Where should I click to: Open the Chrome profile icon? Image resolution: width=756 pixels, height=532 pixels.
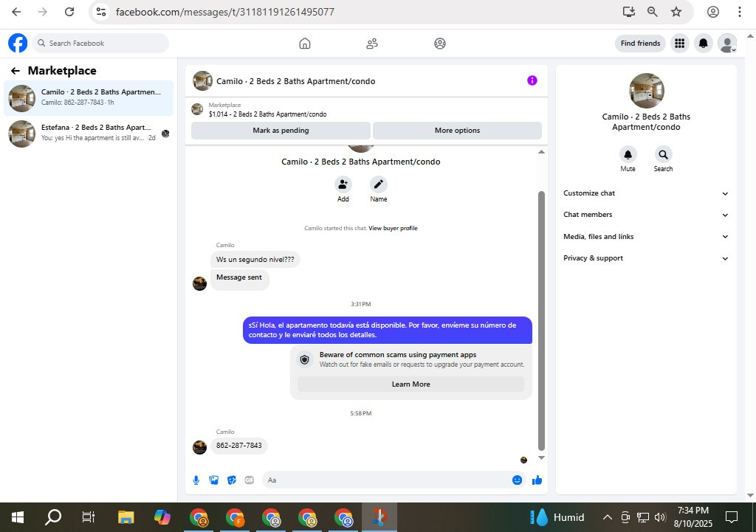tap(713, 12)
